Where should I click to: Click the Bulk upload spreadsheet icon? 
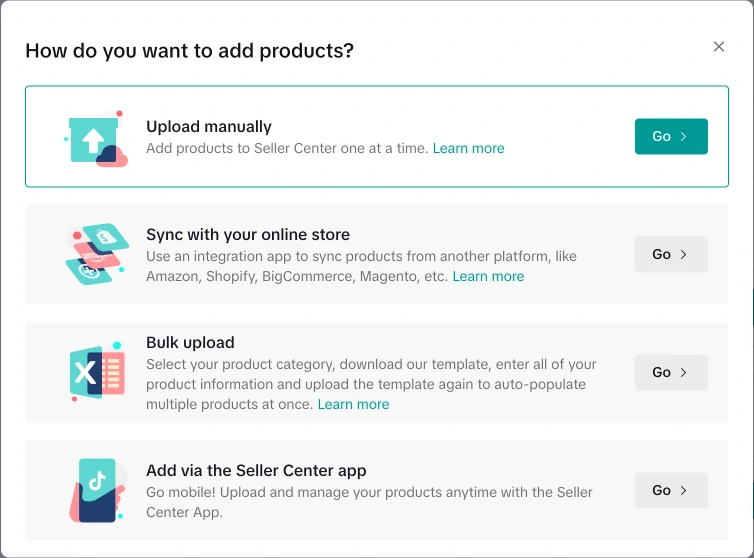[97, 372]
